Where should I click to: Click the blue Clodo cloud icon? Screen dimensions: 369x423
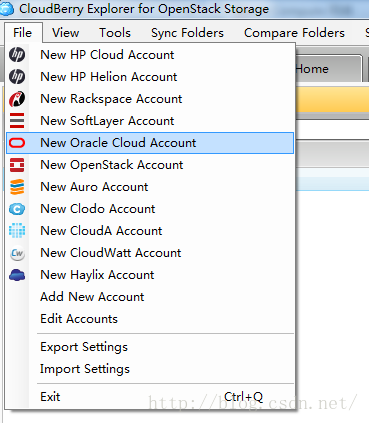click(17, 209)
